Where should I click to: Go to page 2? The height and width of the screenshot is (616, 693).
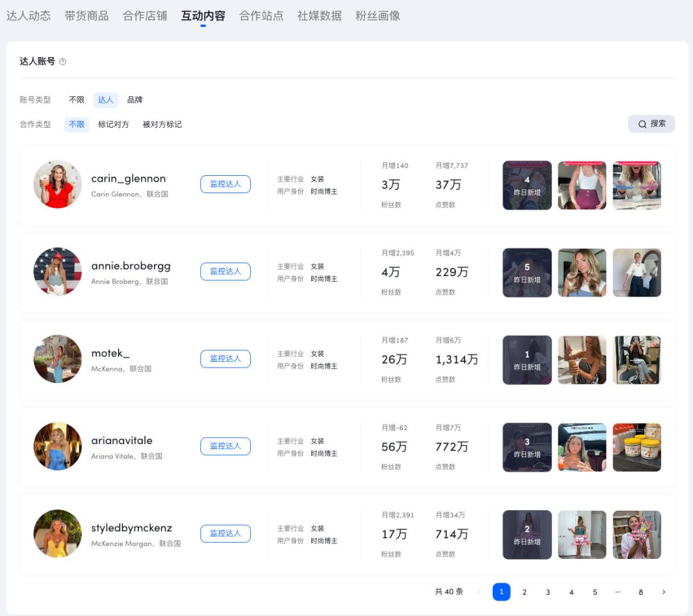tap(524, 592)
